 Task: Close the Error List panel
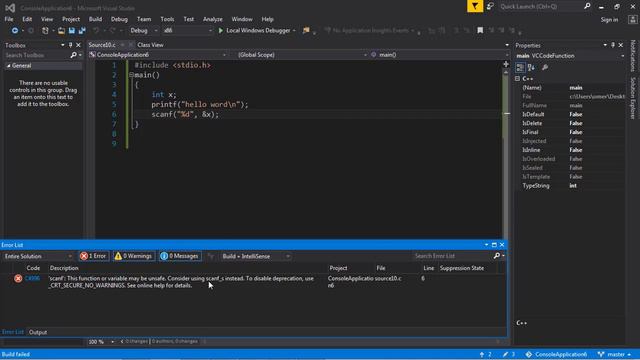(x=502, y=245)
